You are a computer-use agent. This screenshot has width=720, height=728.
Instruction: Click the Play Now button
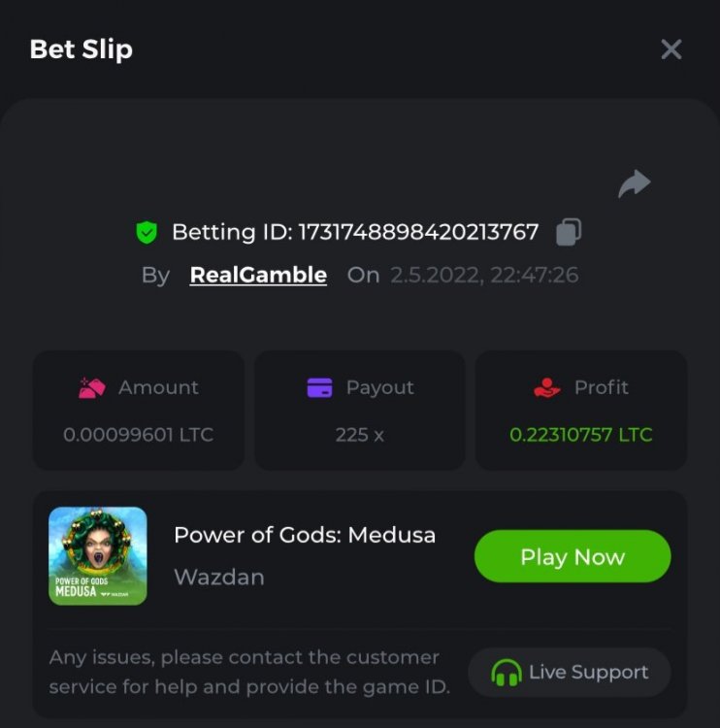point(573,556)
